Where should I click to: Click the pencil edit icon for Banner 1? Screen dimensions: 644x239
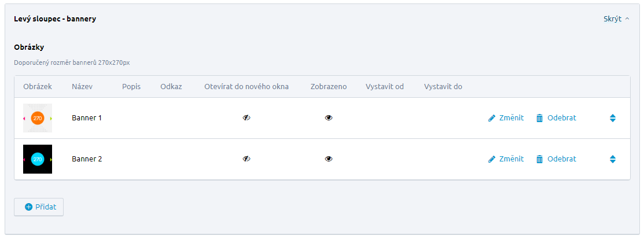point(492,118)
